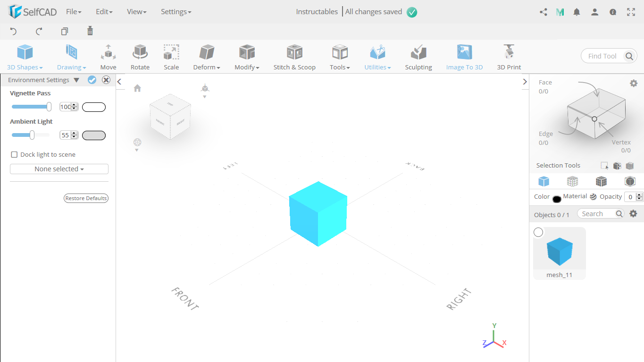Click the Restore Defaults button
The image size is (644, 362).
tap(86, 198)
